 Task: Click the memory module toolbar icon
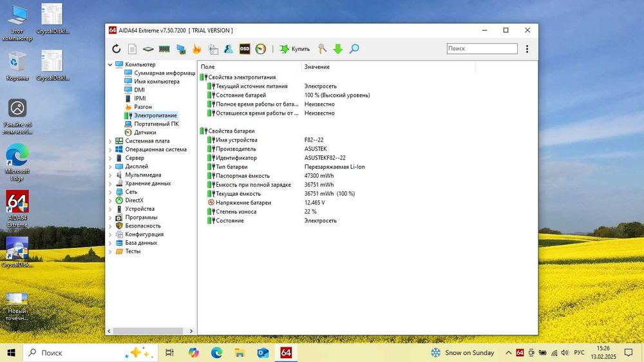pyautogui.click(x=164, y=49)
